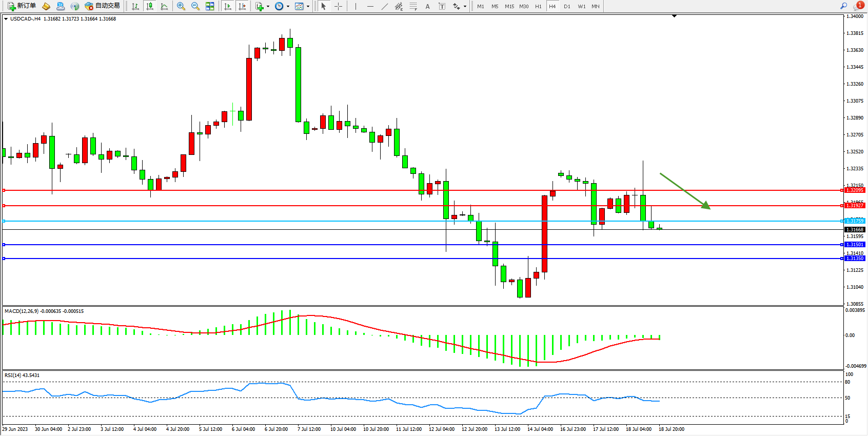Toggle the chart shift button

click(x=242, y=6)
